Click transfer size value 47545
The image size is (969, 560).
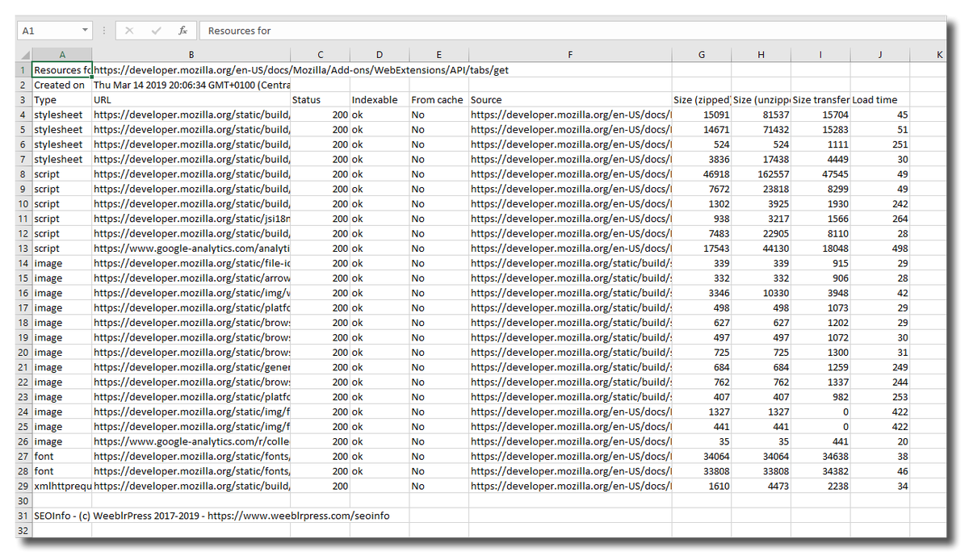click(820, 173)
